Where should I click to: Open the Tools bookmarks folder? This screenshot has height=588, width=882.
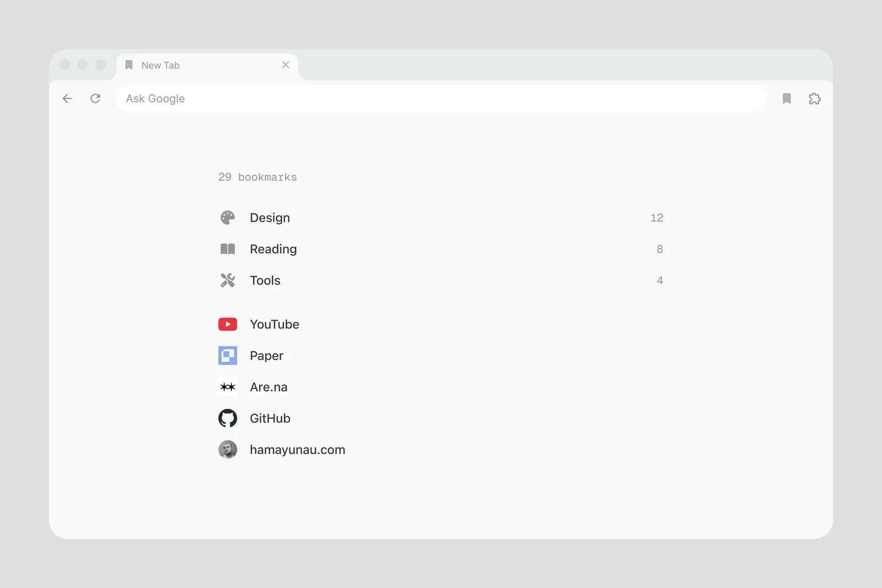click(441, 280)
